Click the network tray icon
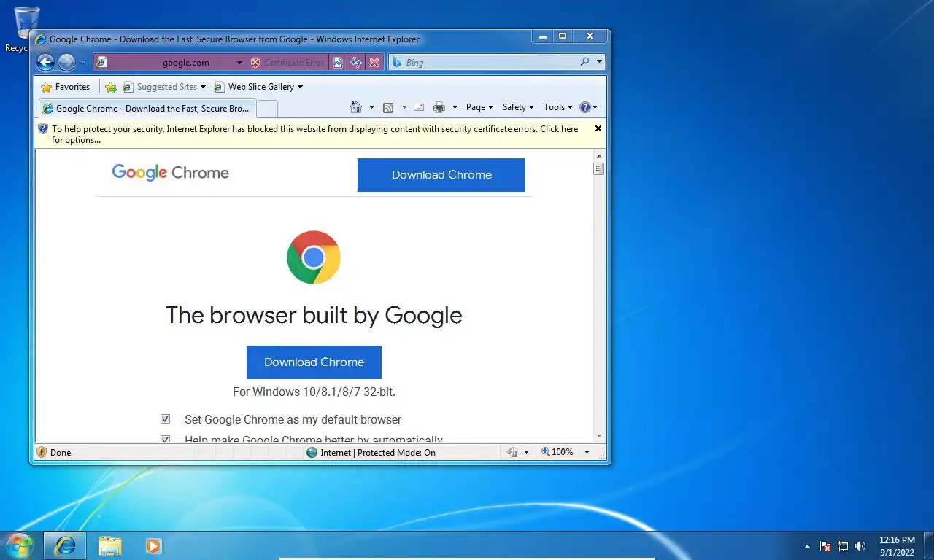 pos(843,545)
